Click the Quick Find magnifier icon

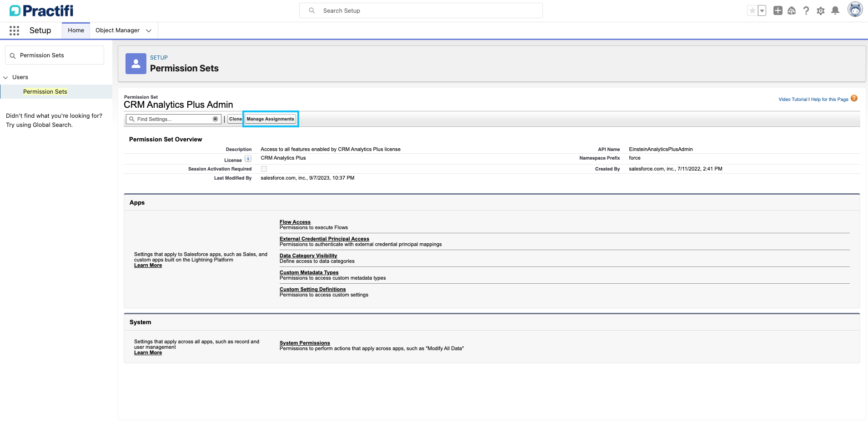pyautogui.click(x=13, y=55)
